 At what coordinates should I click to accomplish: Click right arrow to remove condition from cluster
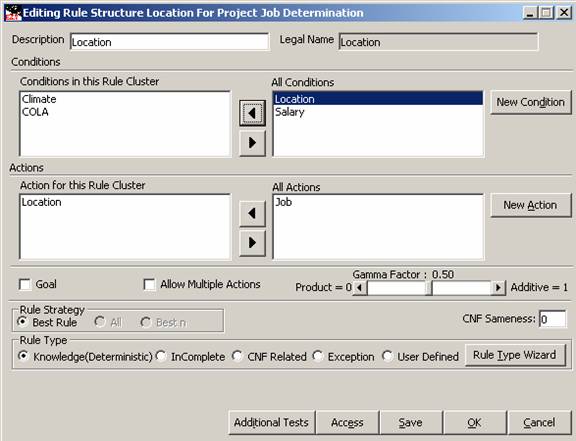click(252, 143)
